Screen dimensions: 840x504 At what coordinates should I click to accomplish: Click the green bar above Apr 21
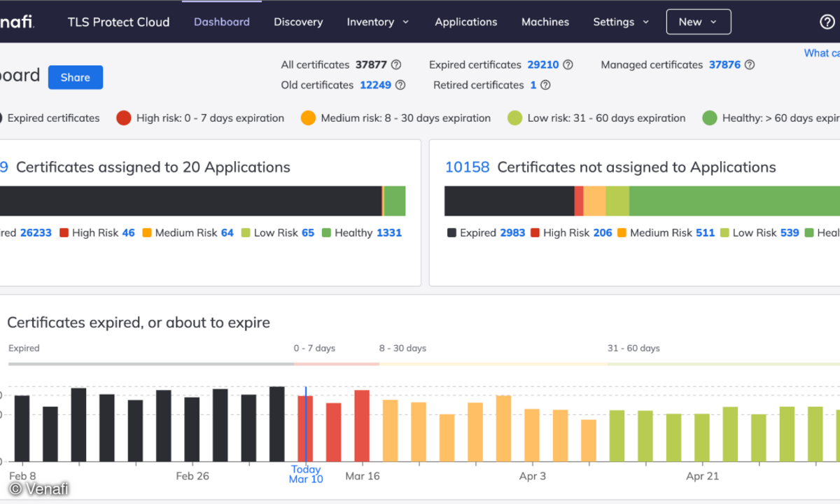(702, 437)
